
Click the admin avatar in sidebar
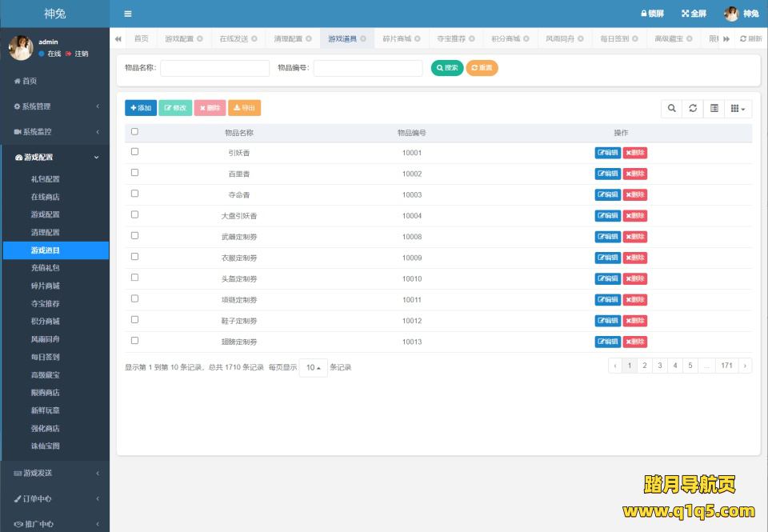(20, 47)
